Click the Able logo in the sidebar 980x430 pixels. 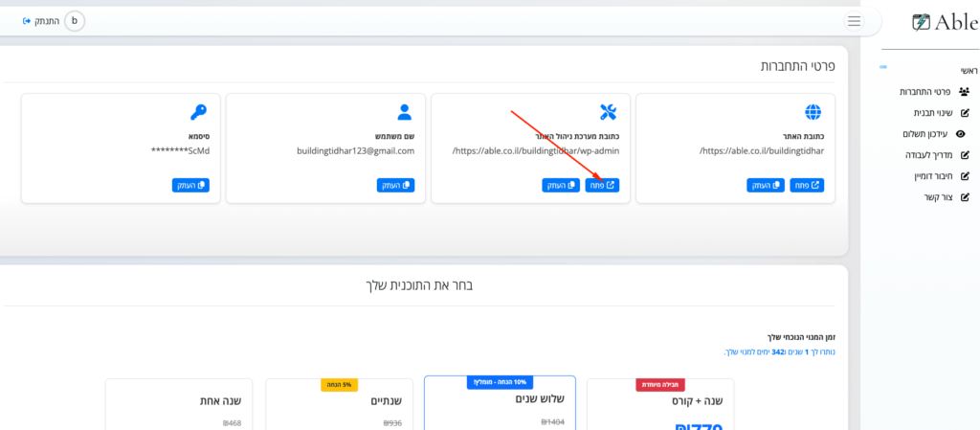(x=945, y=22)
